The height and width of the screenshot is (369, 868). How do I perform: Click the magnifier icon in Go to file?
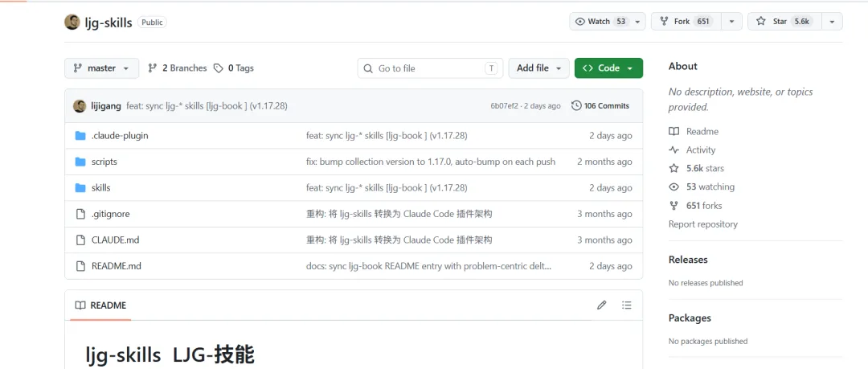click(368, 68)
